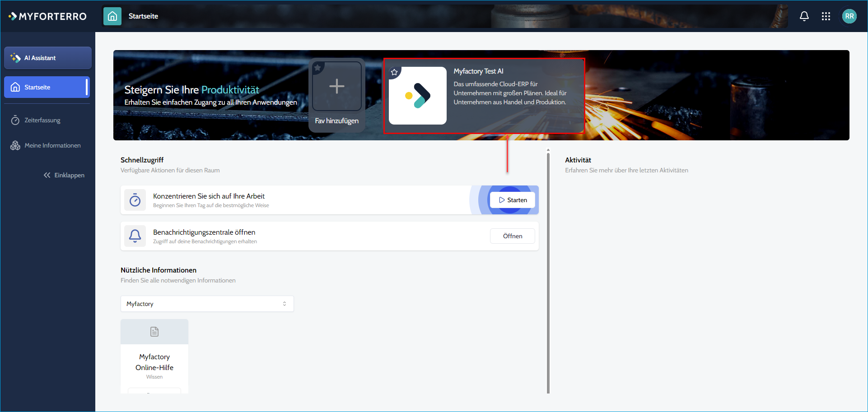Image resolution: width=868 pixels, height=412 pixels.
Task: Click the document icon on Online-Hilfe card
Action: [154, 332]
